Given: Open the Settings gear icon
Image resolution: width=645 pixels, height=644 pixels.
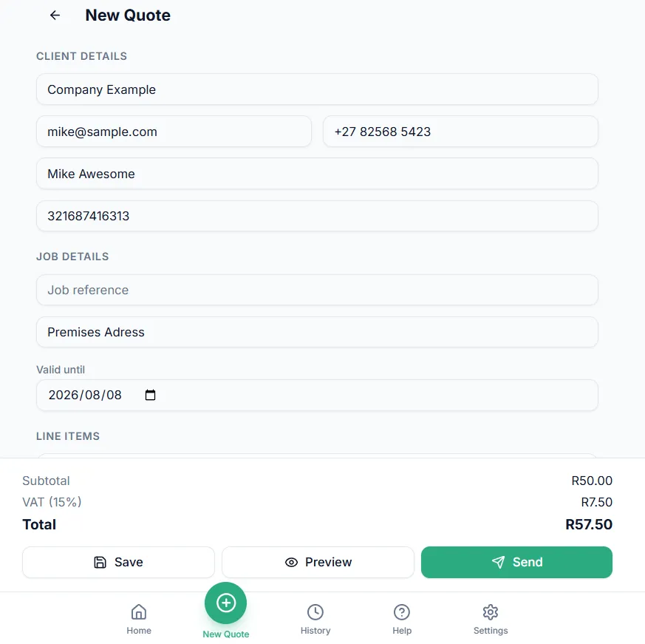Looking at the screenshot, I should tap(491, 612).
